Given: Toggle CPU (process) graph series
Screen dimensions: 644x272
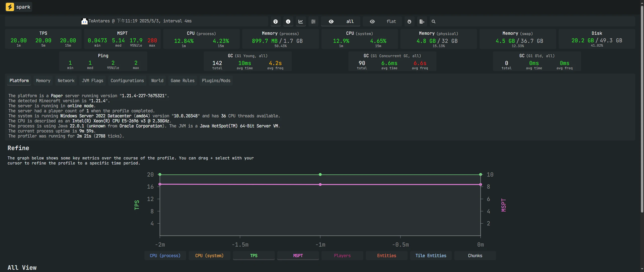Looking at the screenshot, I should 165,256.
